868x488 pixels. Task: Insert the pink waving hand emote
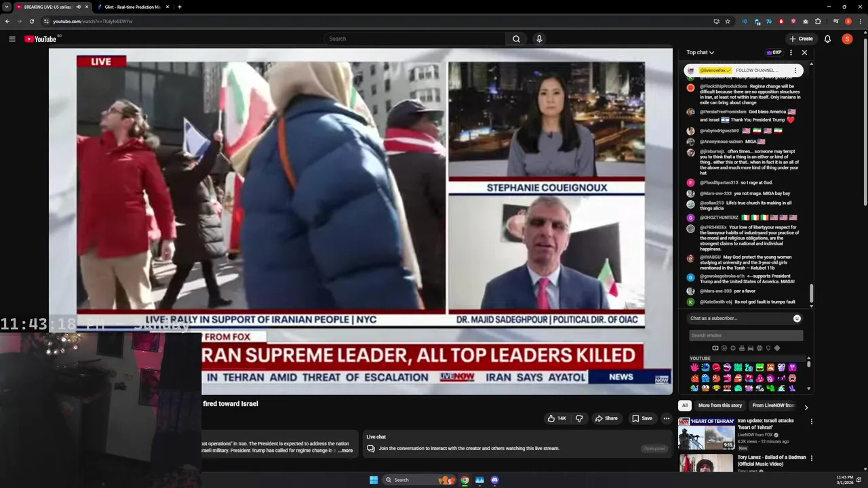coord(694,367)
